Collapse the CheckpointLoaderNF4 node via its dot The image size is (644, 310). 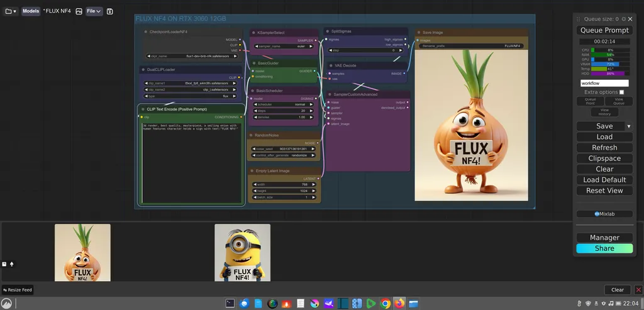click(x=146, y=31)
